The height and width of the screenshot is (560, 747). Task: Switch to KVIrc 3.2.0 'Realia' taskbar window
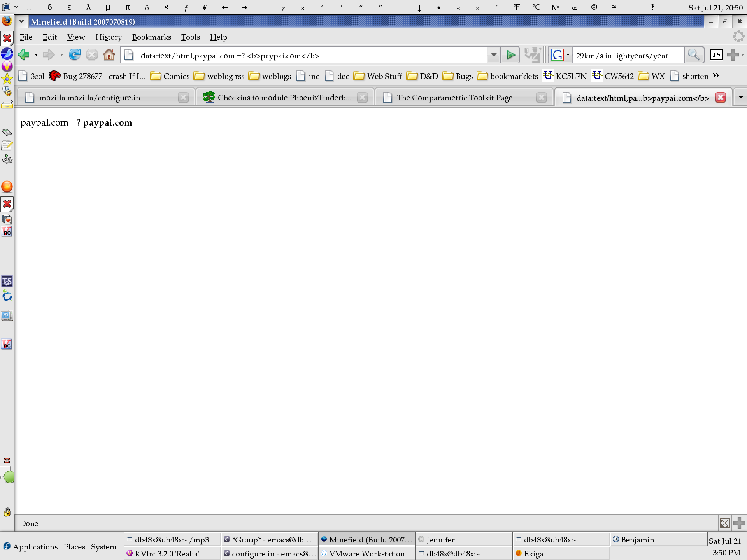172,553
